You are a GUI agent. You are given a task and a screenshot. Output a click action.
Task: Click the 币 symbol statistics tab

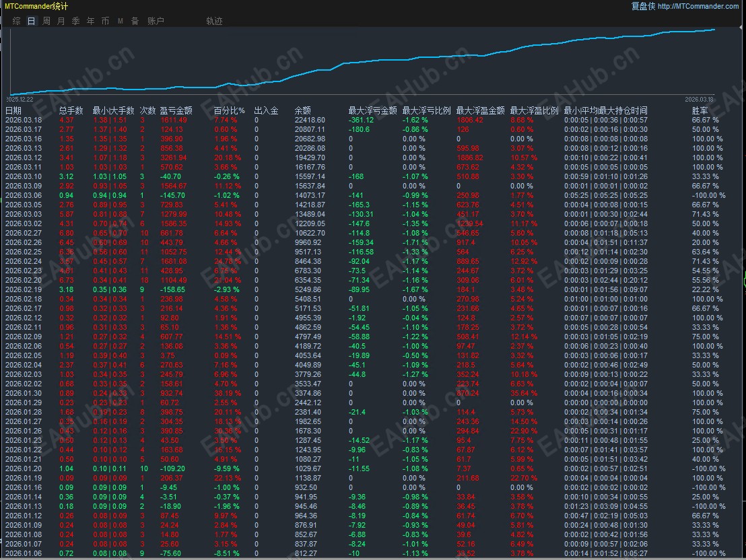(106, 21)
